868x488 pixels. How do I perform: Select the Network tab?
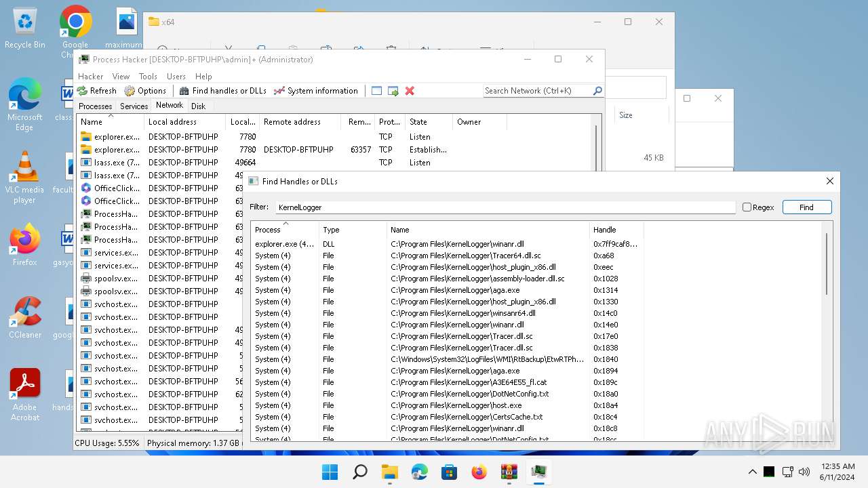(170, 105)
